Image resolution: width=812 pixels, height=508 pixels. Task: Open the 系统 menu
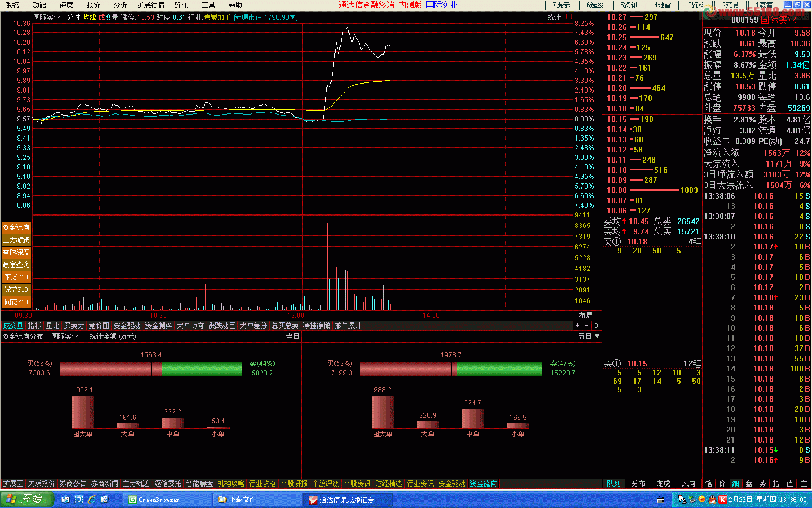12,5
